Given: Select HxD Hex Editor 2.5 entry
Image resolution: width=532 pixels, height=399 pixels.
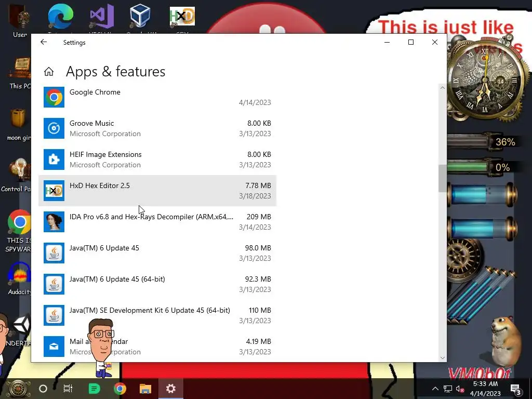Looking at the screenshot, I should [x=157, y=191].
